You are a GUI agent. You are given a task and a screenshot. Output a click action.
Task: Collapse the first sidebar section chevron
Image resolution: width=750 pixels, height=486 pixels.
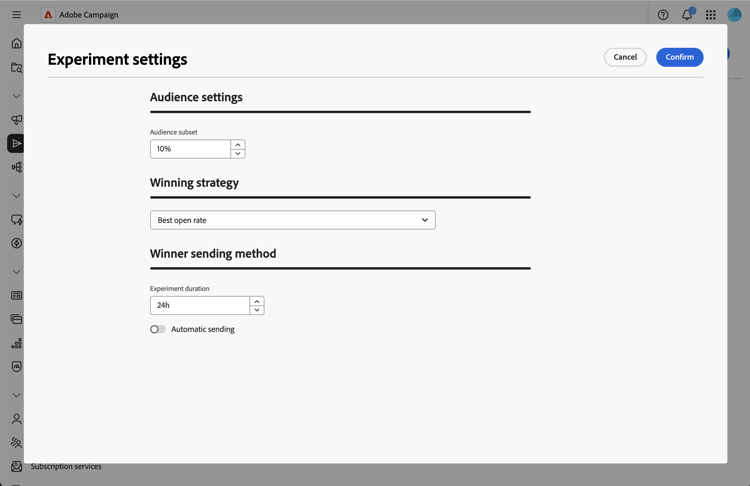click(x=16, y=96)
